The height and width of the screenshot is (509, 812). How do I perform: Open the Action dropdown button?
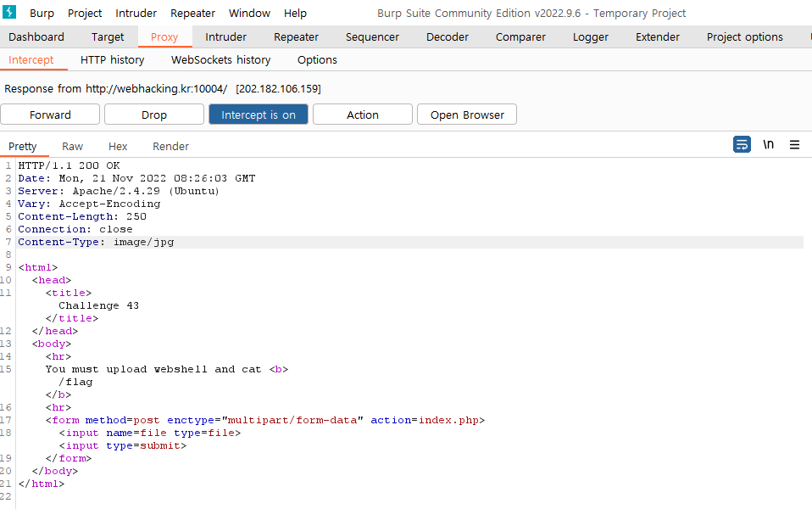pyautogui.click(x=363, y=115)
